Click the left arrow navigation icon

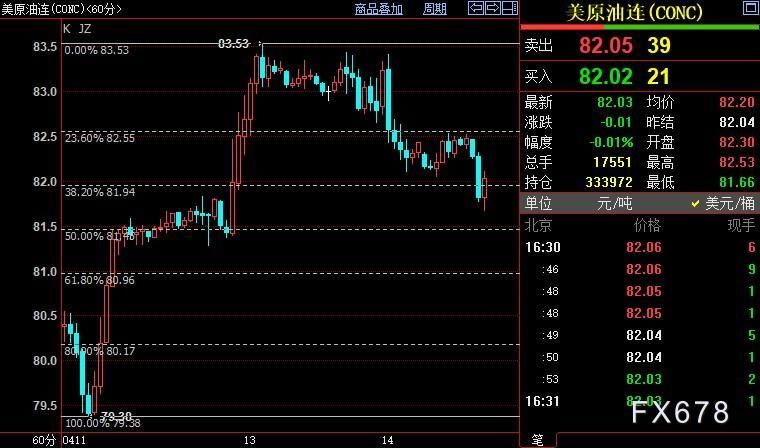[476, 8]
